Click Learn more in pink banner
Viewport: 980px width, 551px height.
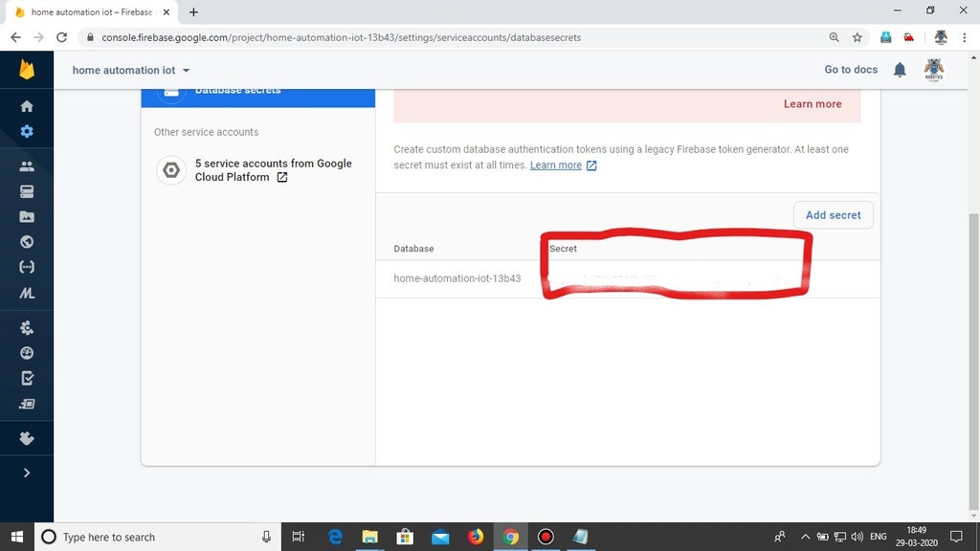click(813, 103)
